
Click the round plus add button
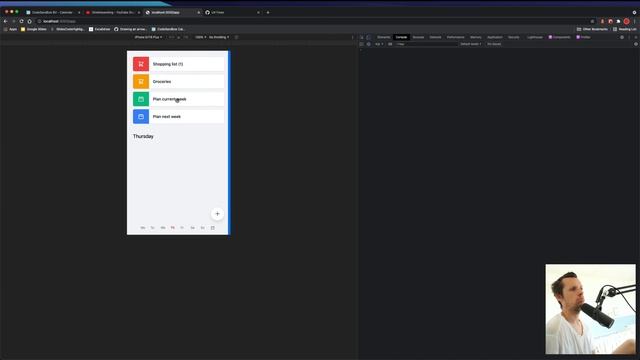217,214
